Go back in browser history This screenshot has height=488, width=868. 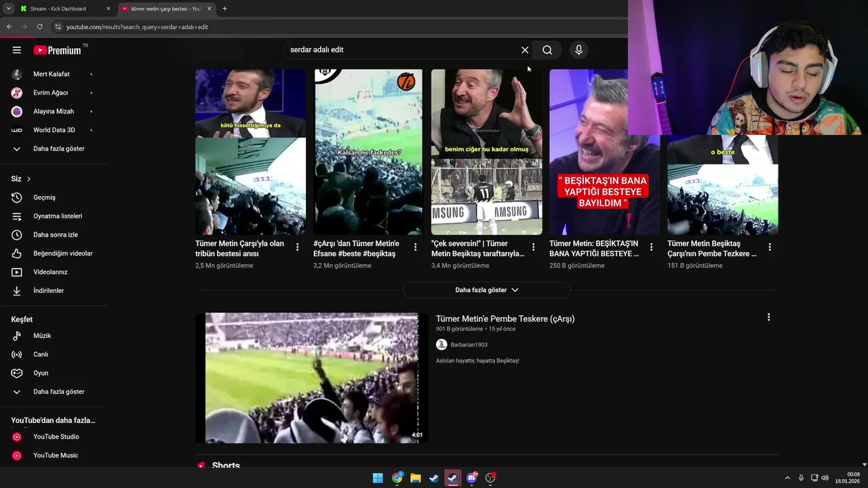9,27
